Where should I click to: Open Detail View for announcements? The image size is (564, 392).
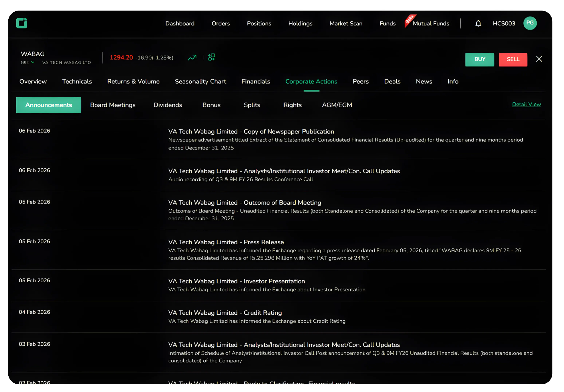pos(526,104)
